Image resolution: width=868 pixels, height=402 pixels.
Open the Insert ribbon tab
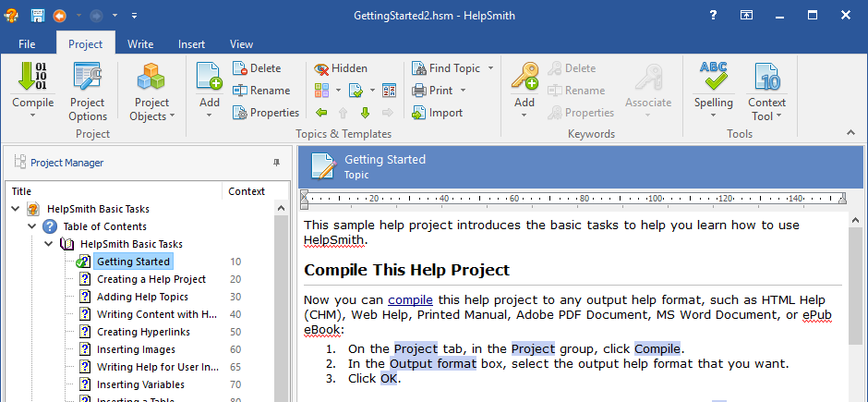tap(191, 44)
